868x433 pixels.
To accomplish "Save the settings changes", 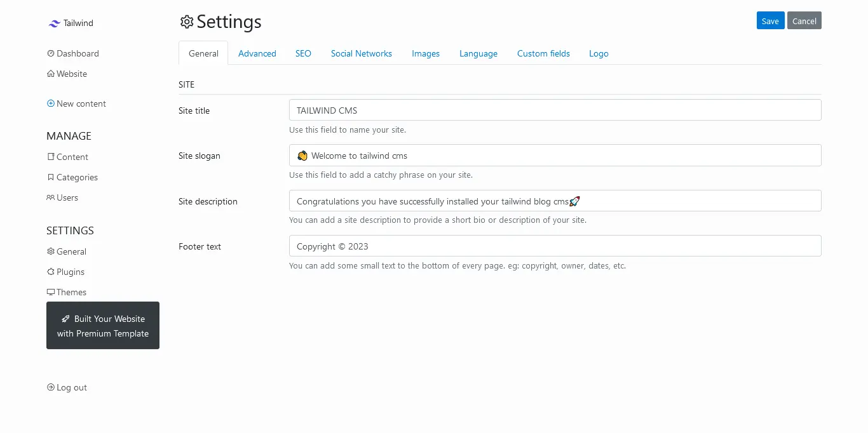I will tap(770, 20).
